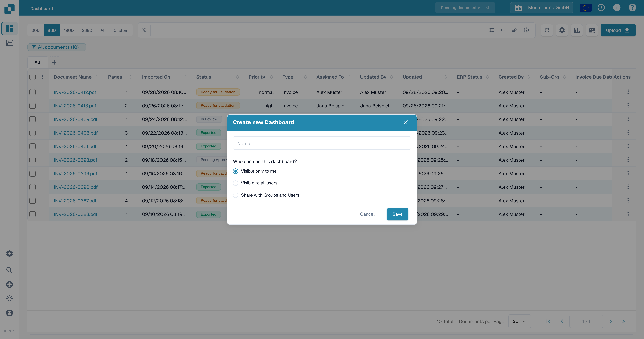This screenshot has width=644, height=339.
Task: Select Share with Groups and Users option
Action: click(236, 195)
